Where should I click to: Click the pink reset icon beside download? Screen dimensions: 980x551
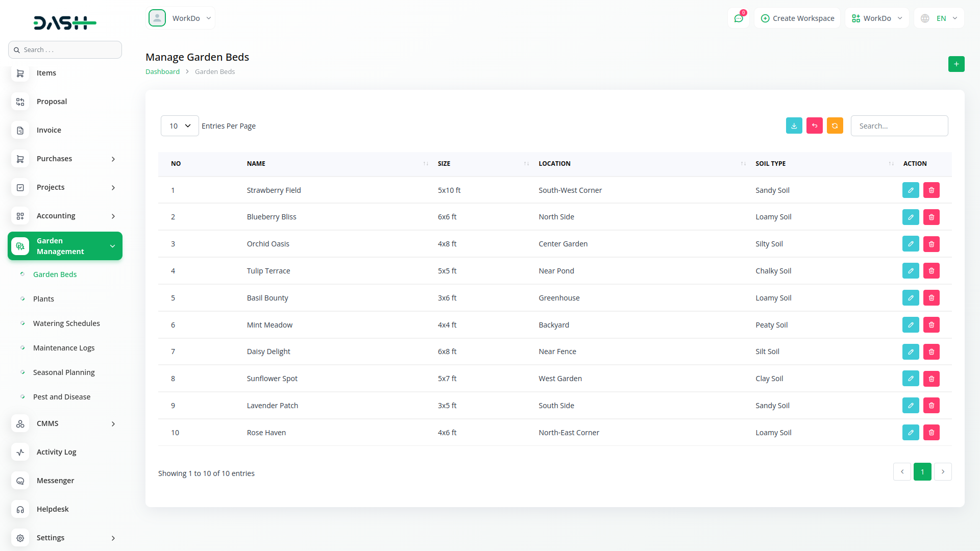point(814,126)
